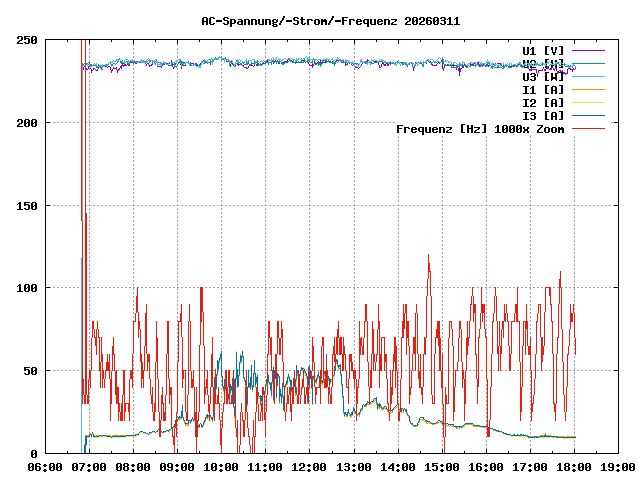Click the Frequenz [Hz] 1000x Zoom legend text

point(480,128)
